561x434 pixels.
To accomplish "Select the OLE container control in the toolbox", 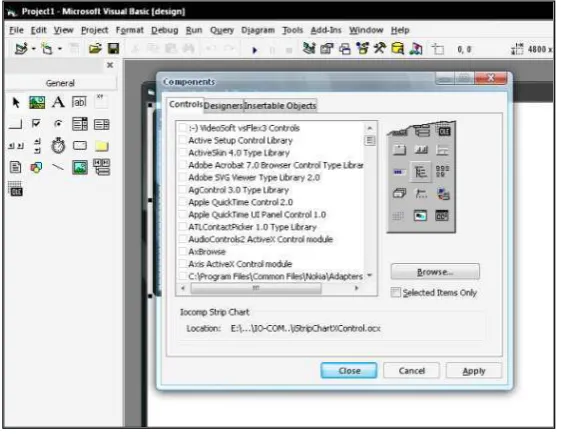I will click(x=15, y=189).
